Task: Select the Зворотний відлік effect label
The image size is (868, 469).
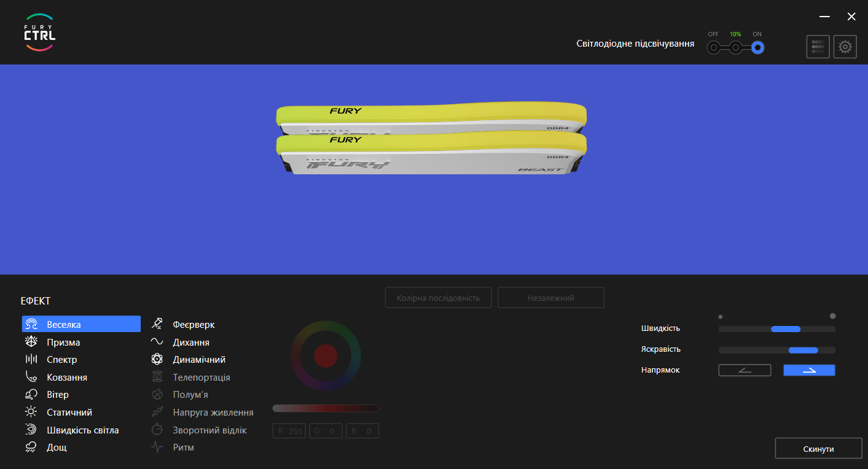Action: pyautogui.click(x=209, y=430)
